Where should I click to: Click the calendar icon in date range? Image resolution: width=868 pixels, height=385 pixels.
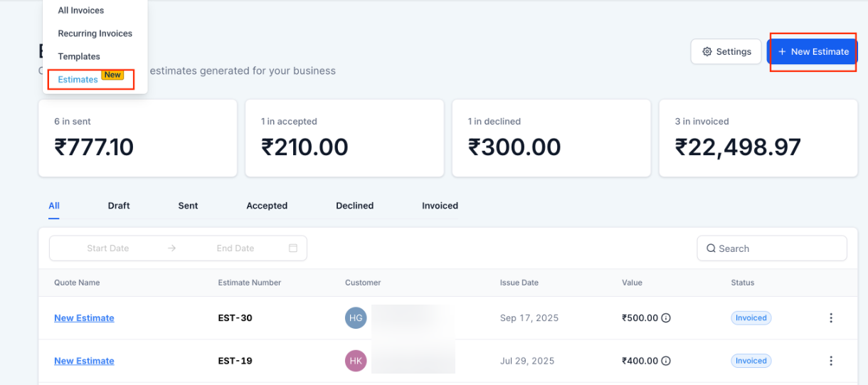[293, 248]
